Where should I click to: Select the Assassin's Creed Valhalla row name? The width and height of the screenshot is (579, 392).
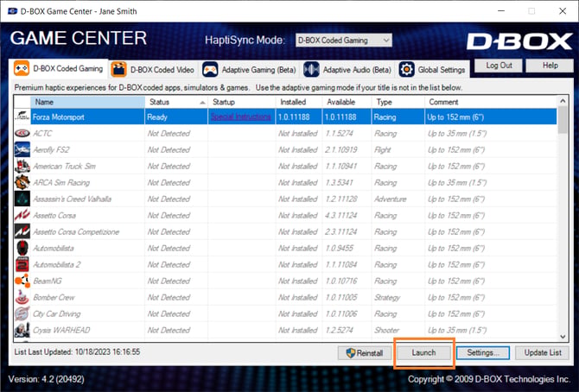tap(72, 199)
